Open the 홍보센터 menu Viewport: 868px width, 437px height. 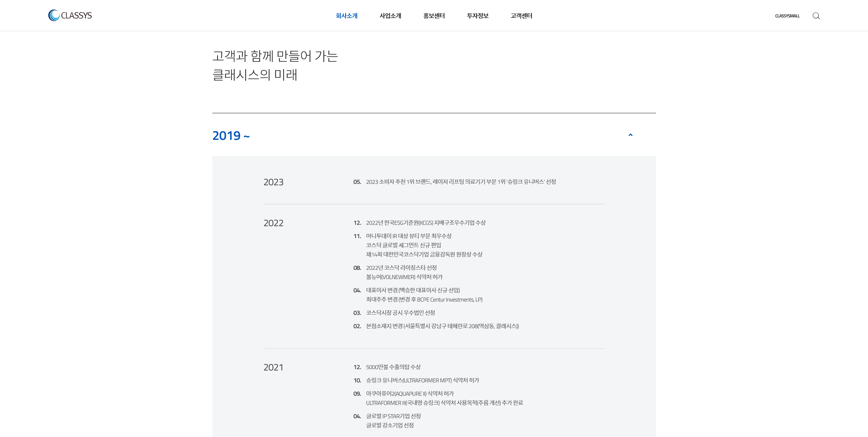[x=434, y=16]
